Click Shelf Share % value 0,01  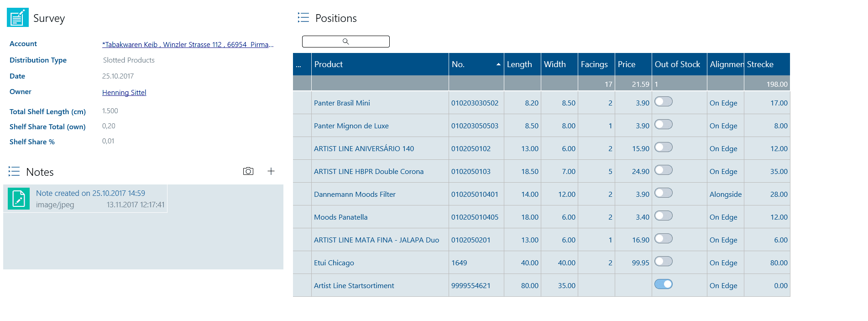108,141
